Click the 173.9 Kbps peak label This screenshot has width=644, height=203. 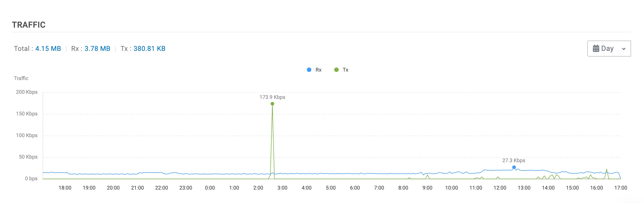(x=272, y=97)
